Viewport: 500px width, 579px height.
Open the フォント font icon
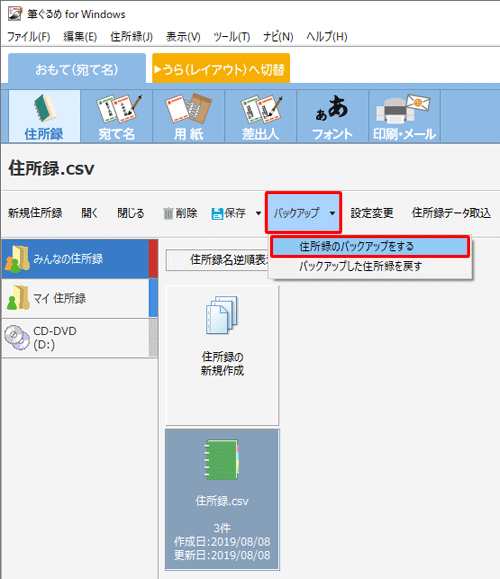click(x=332, y=116)
